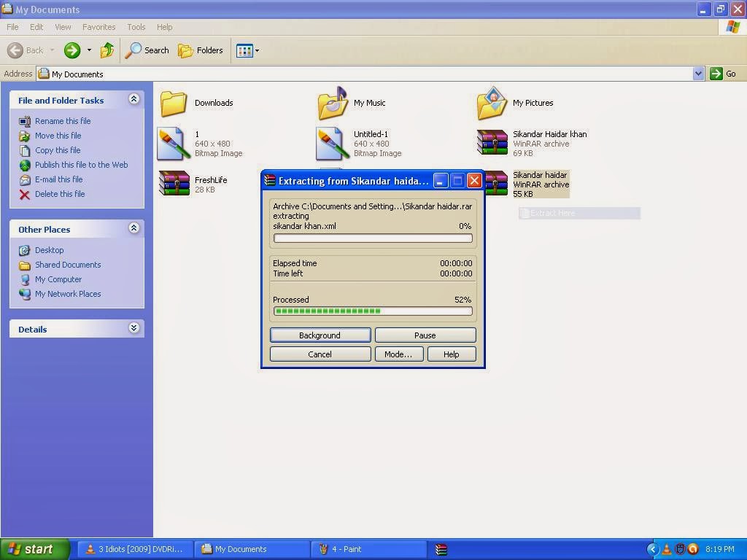This screenshot has width=747, height=560.
Task: Open the FreshLife WinRAR archive icon
Action: pos(173,183)
